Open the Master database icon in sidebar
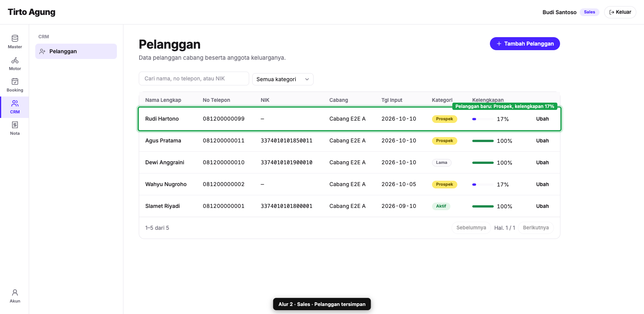The height and width of the screenshot is (314, 644). 15,38
